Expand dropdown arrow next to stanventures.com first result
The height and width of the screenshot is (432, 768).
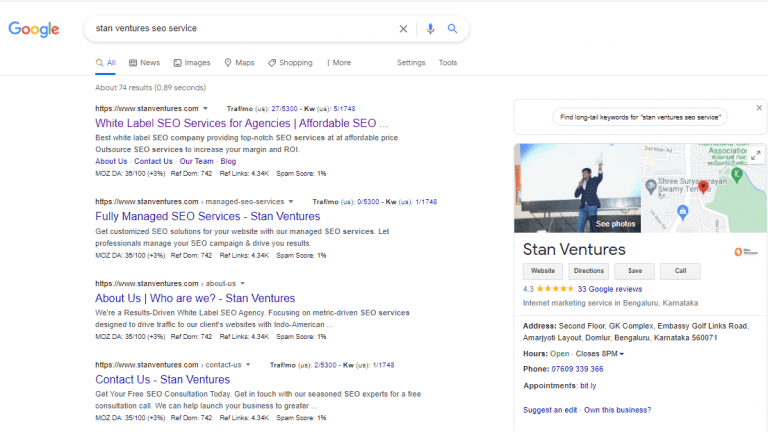(x=205, y=109)
